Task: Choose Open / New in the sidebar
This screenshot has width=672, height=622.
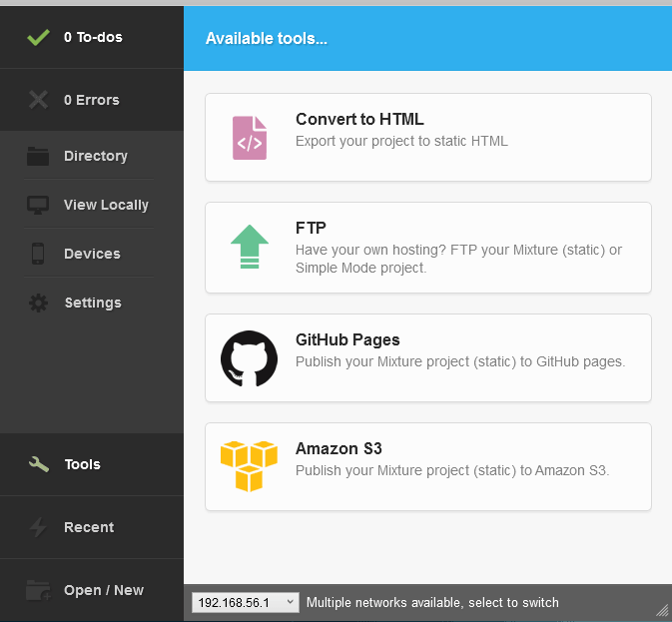Action: click(92, 590)
